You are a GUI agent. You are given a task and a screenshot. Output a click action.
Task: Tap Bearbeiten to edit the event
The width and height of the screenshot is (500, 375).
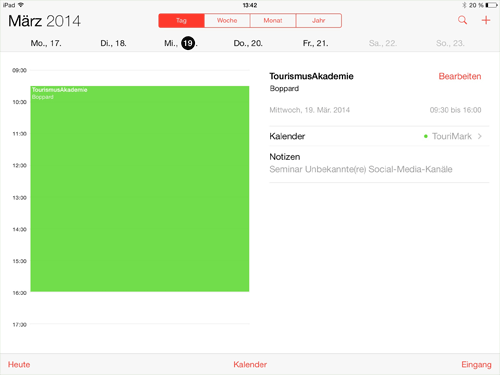click(x=460, y=76)
